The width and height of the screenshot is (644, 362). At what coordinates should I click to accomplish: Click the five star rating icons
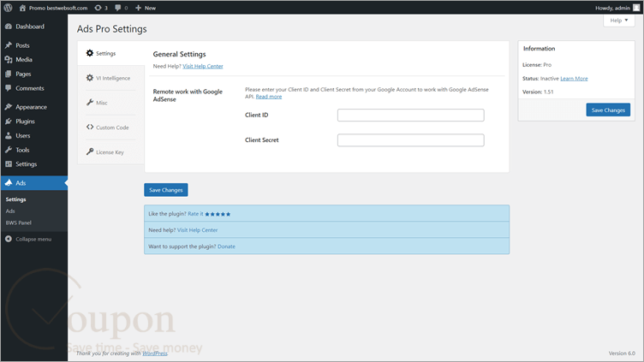[218, 214]
